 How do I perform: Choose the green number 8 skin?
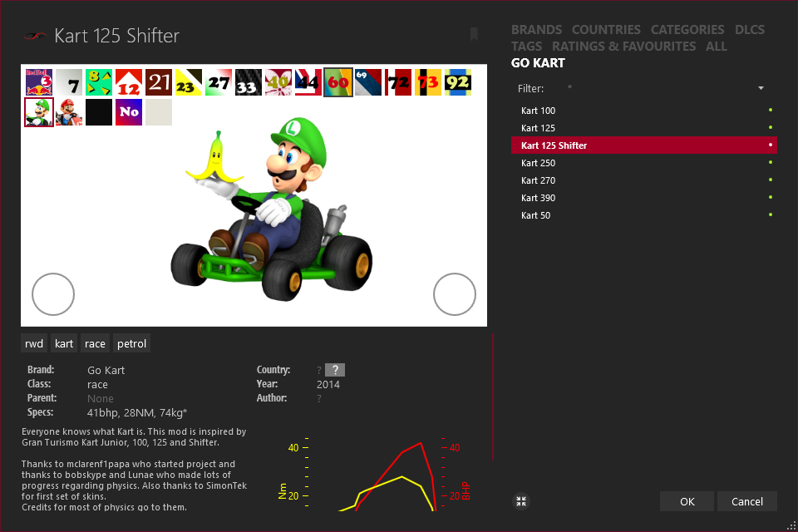pyautogui.click(x=99, y=82)
